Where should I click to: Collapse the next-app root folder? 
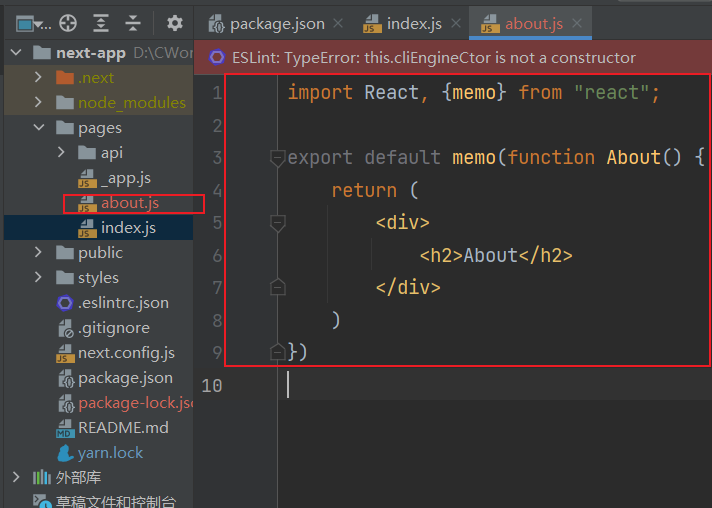tap(16, 53)
